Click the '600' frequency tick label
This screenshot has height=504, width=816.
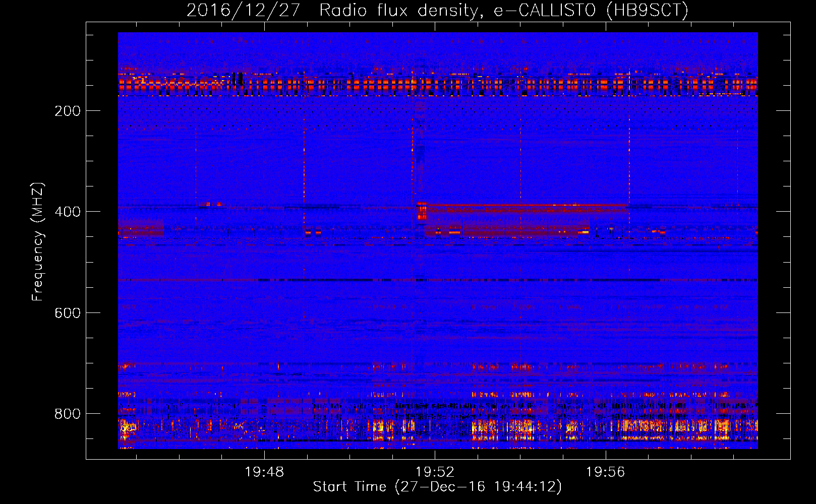tap(68, 313)
